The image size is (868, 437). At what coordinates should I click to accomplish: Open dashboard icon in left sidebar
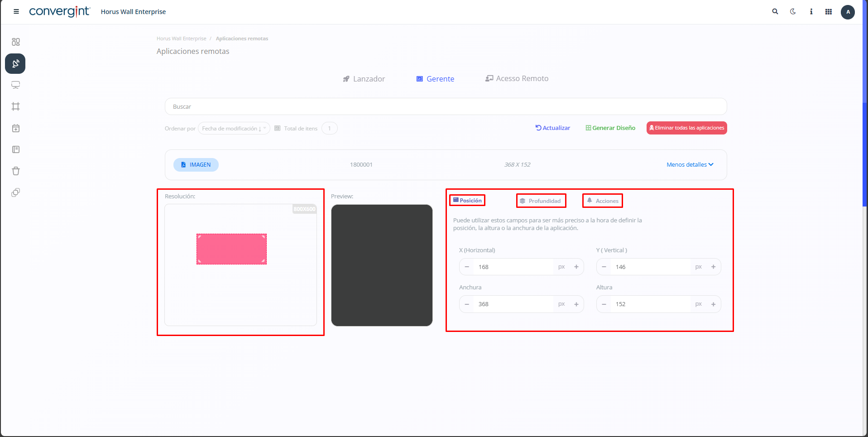coord(16,42)
